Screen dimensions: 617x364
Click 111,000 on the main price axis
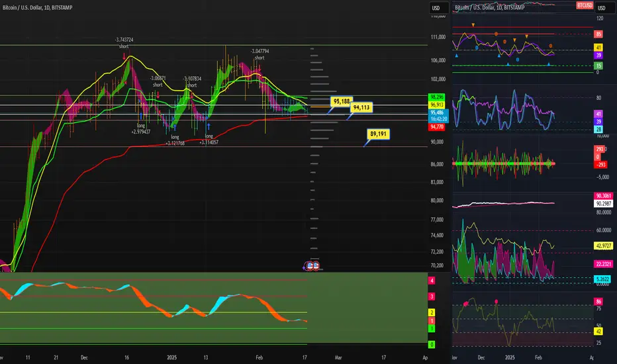(438, 37)
